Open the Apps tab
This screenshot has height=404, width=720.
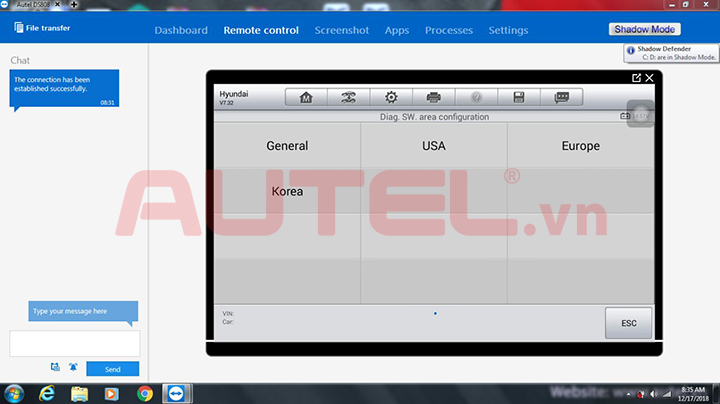pos(397,30)
